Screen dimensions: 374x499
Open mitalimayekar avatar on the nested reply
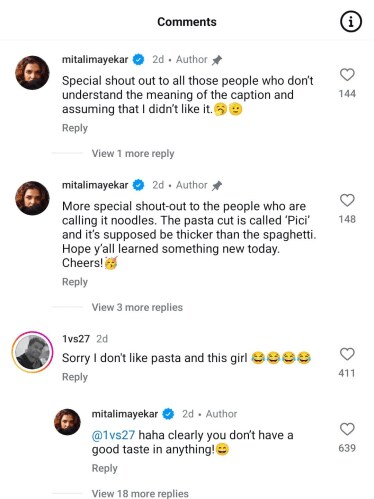67,422
